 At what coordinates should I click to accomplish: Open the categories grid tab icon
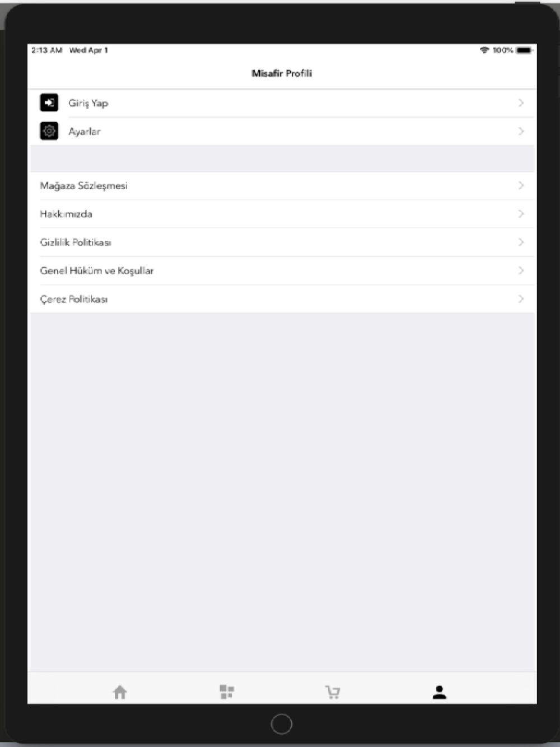(x=227, y=692)
